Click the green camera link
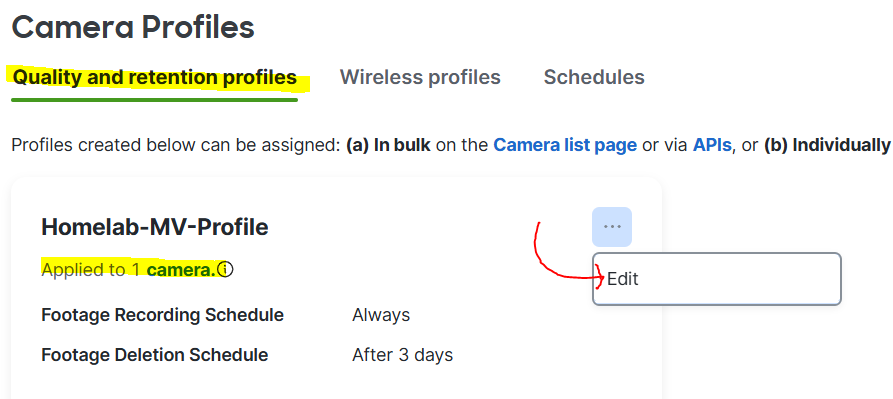The width and height of the screenshot is (893, 399). 181,269
